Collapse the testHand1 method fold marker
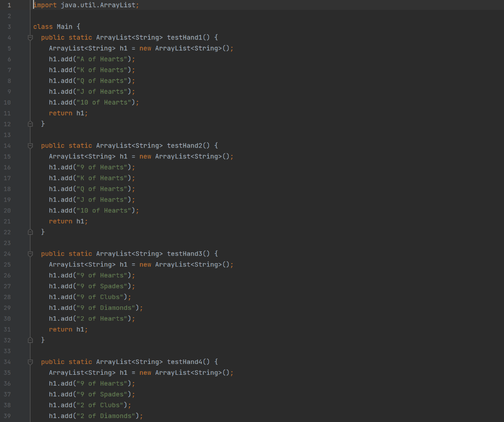This screenshot has height=422, width=504. point(30,37)
